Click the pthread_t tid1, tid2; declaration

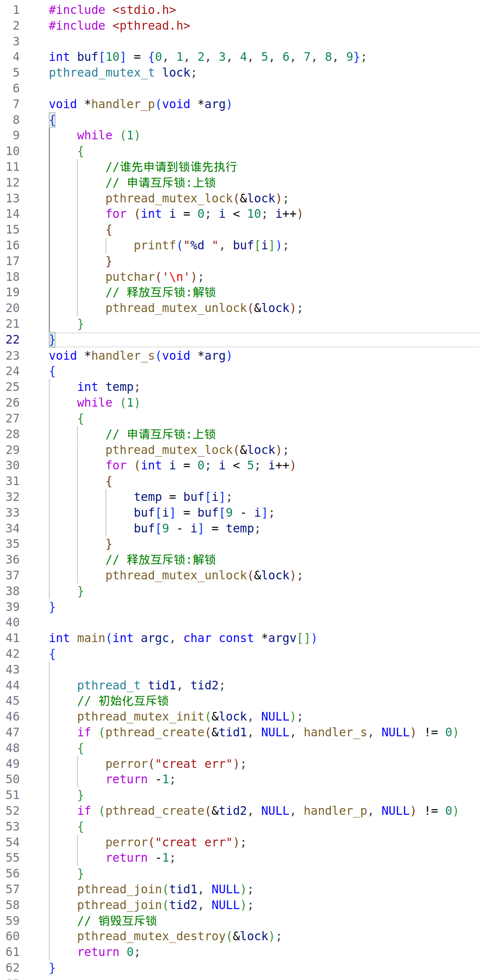151,685
